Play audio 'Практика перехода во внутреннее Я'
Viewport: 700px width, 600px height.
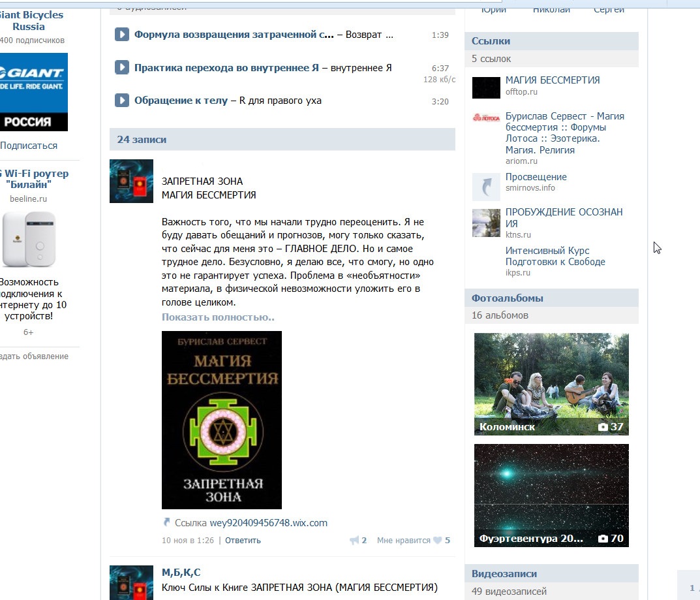pyautogui.click(x=121, y=67)
